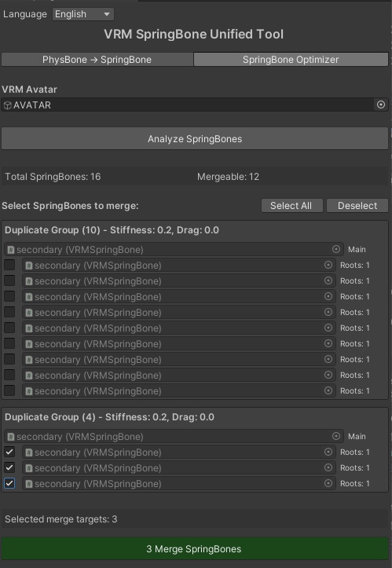The width and height of the screenshot is (392, 568).
Task: Check the eighth checkbox in Duplicate Group (10)
Action: (9, 375)
